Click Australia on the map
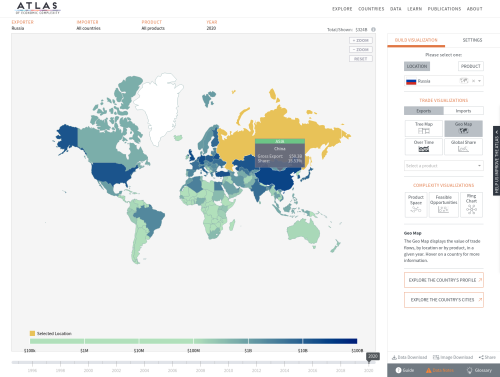The width and height of the screenshot is (500, 377). tap(303, 231)
